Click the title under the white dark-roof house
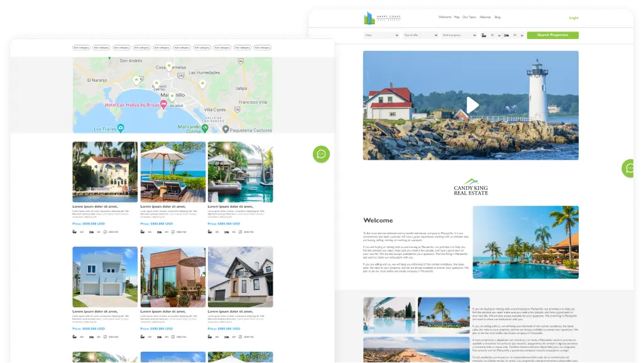The image size is (644, 363). click(x=231, y=311)
